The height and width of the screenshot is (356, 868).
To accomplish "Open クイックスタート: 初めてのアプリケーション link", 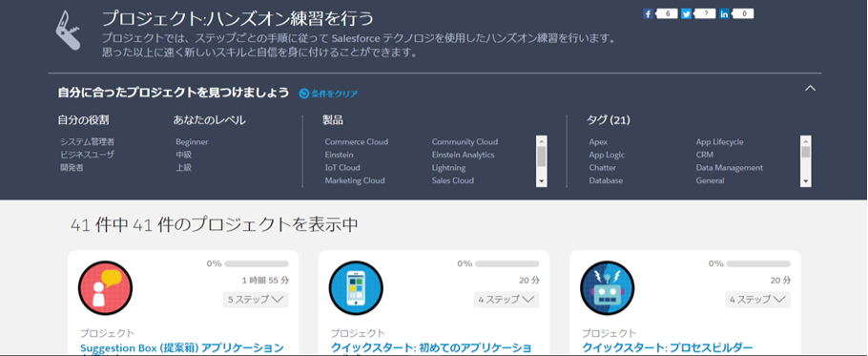I will [x=431, y=348].
